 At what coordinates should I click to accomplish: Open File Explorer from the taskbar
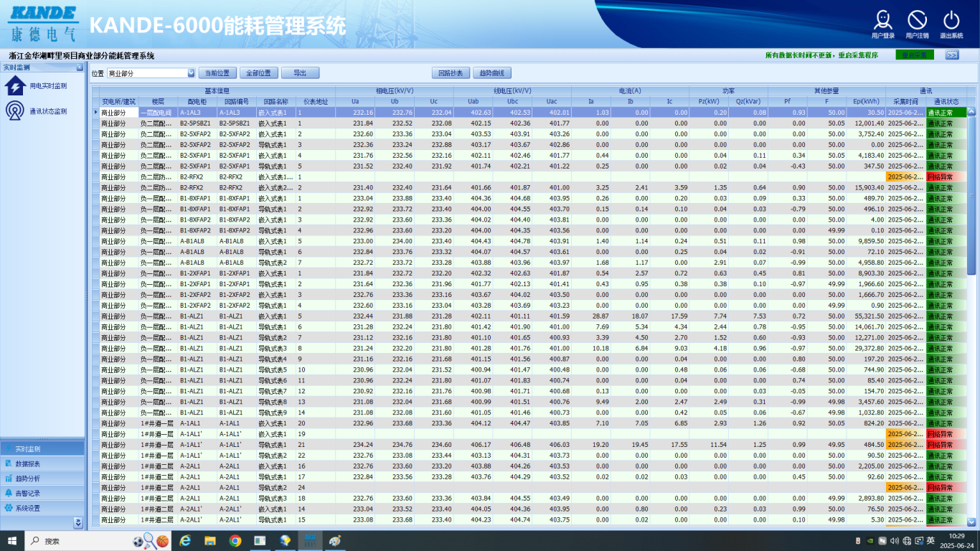point(210,541)
